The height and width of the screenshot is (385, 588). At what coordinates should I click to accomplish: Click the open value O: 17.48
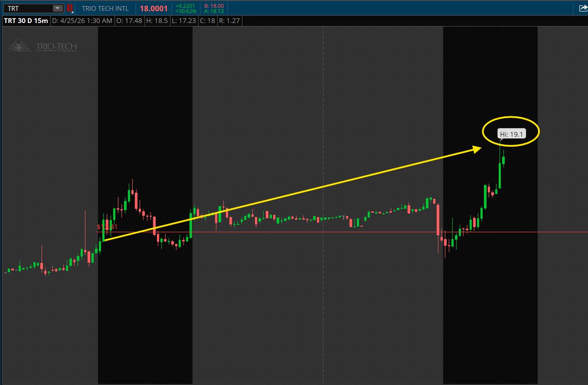130,21
